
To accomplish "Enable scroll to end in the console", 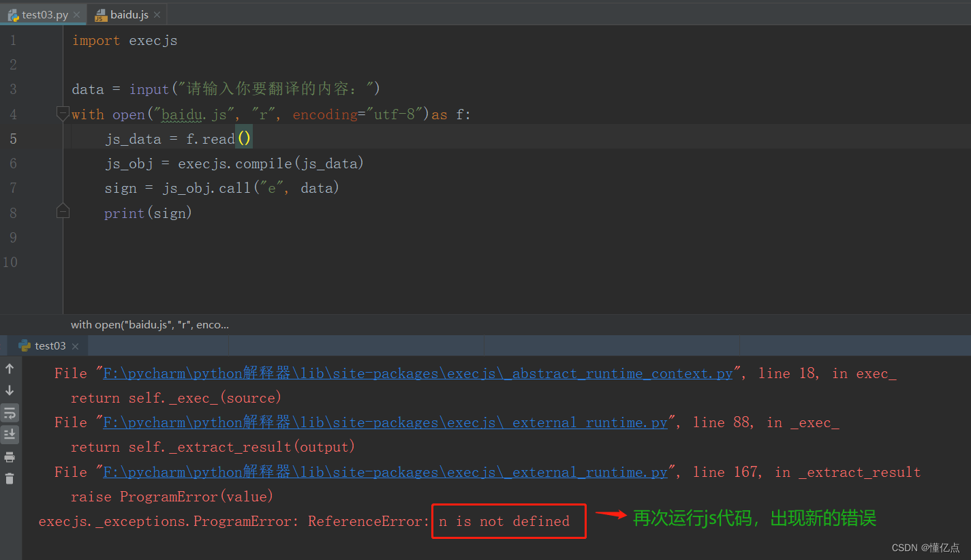I will click(10, 434).
